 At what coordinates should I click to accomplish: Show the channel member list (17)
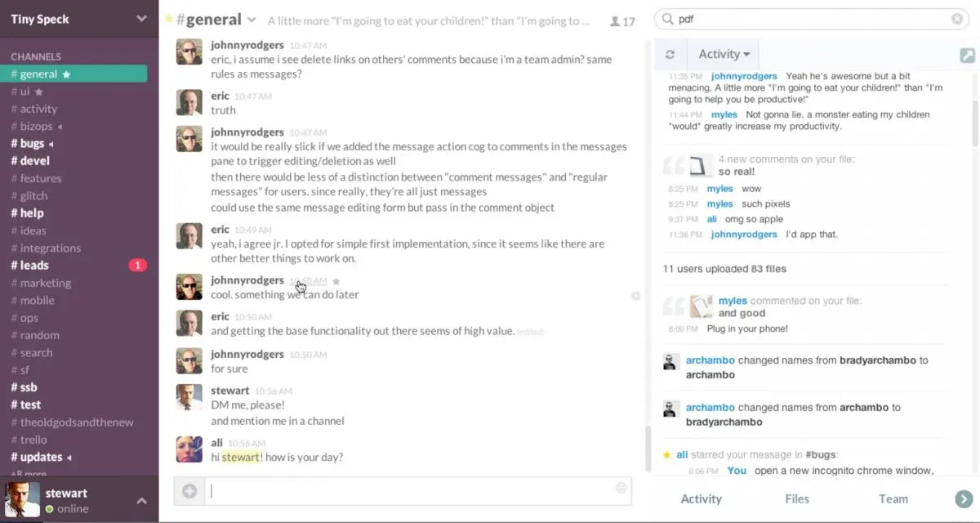click(622, 21)
